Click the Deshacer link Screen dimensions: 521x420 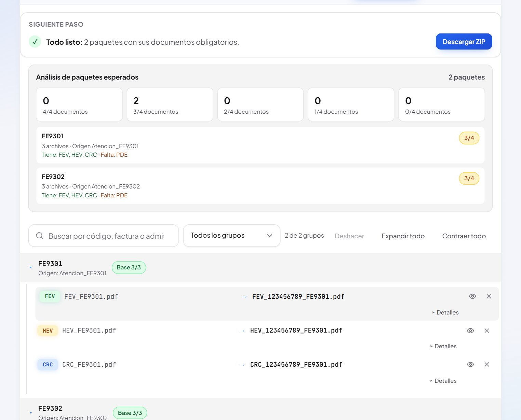[x=349, y=236]
